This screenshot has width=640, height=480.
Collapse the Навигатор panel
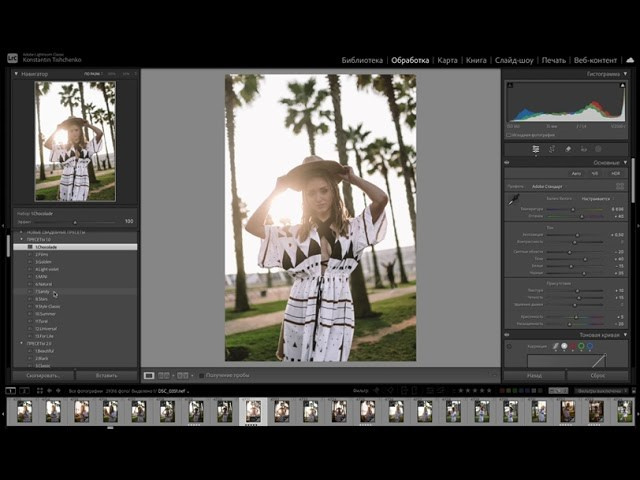pyautogui.click(x=17, y=74)
